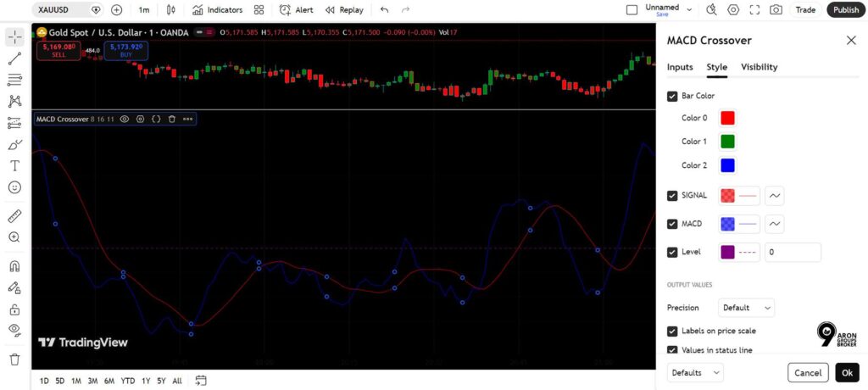868x390 pixels.
Task: Change Color 1 green swatch
Action: (x=727, y=142)
